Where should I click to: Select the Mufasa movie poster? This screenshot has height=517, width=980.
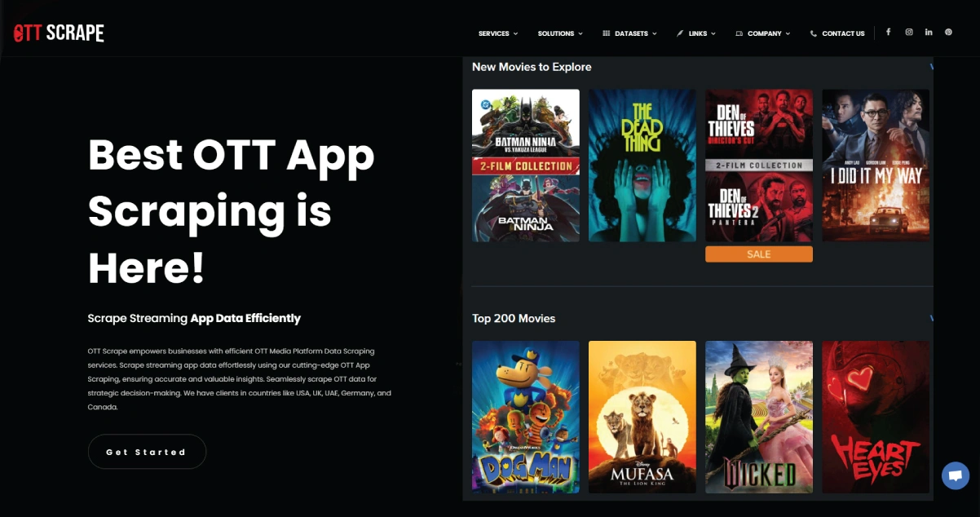[642, 417]
